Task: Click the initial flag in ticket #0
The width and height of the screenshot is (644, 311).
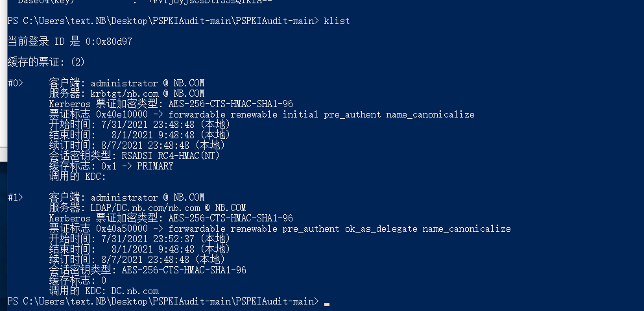Action: [x=300, y=114]
